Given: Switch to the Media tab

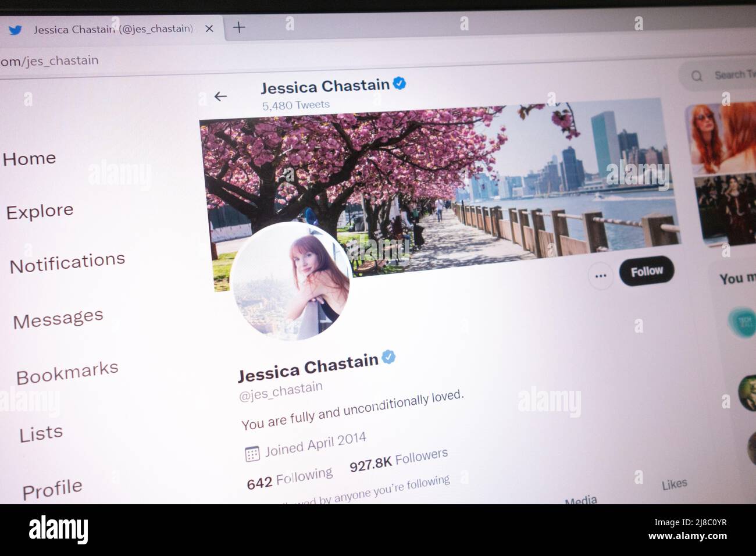Looking at the screenshot, I should (581, 500).
